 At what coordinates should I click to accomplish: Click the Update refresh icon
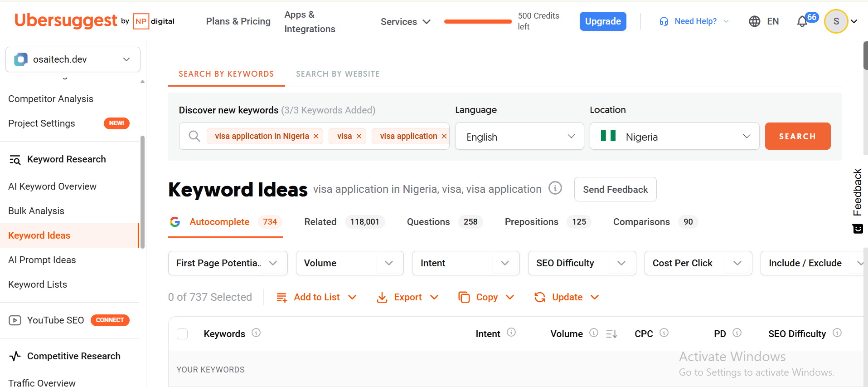coord(540,297)
